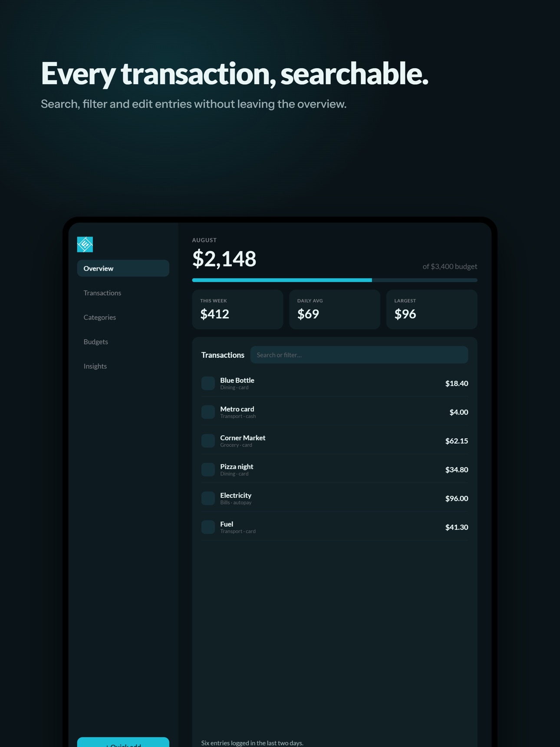Click the $62.15 amount

pos(457,441)
